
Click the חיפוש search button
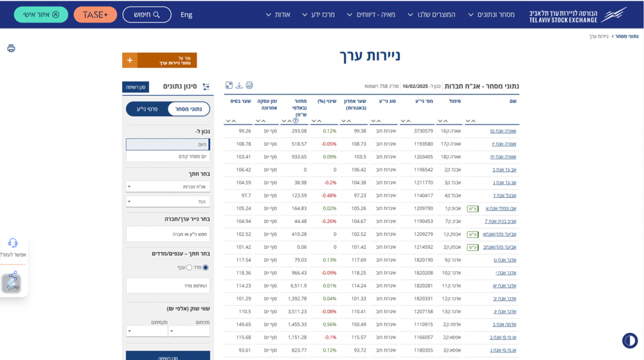click(x=147, y=15)
